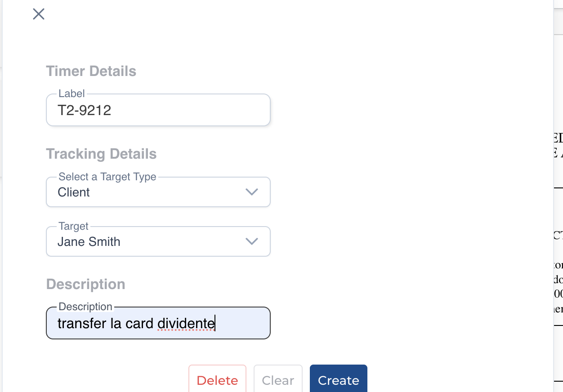Click the Select a Target Type caption
This screenshot has height=392, width=563.
[x=107, y=177]
